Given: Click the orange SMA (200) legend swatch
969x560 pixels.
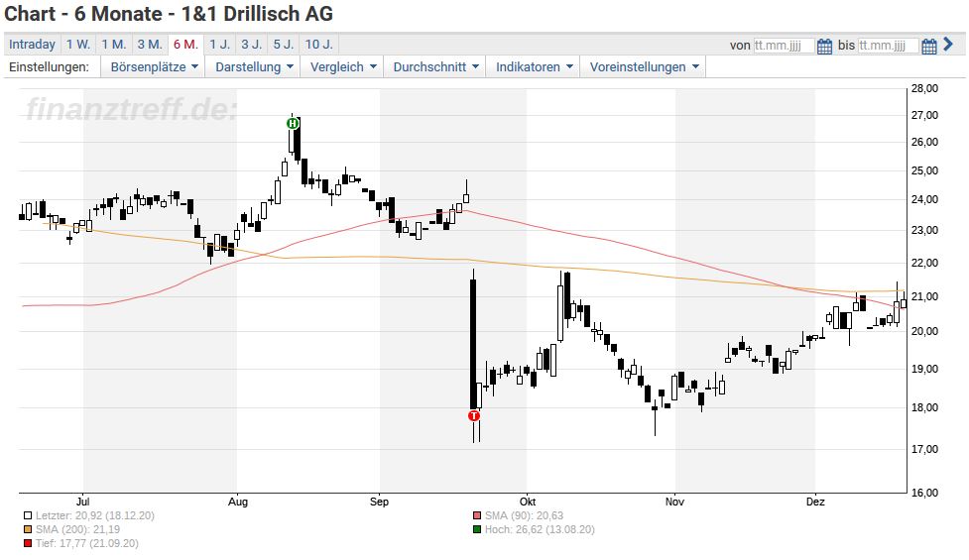Looking at the screenshot, I should coord(27,529).
